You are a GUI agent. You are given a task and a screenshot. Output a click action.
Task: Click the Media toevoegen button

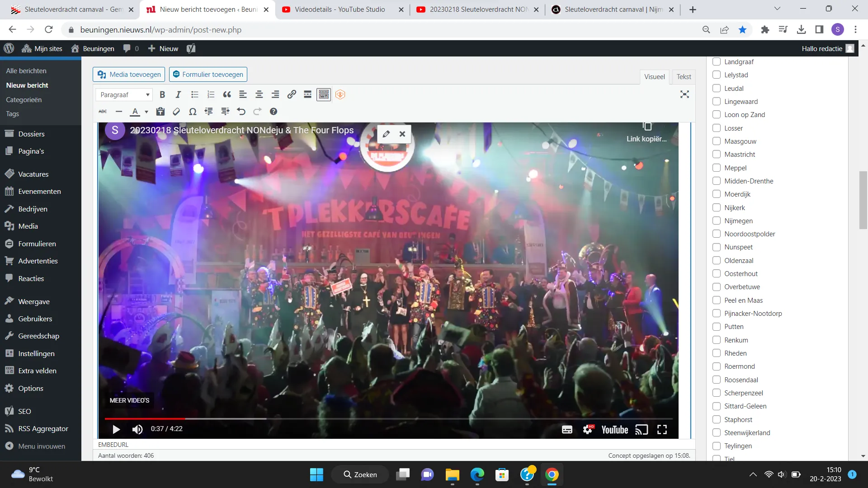(129, 75)
